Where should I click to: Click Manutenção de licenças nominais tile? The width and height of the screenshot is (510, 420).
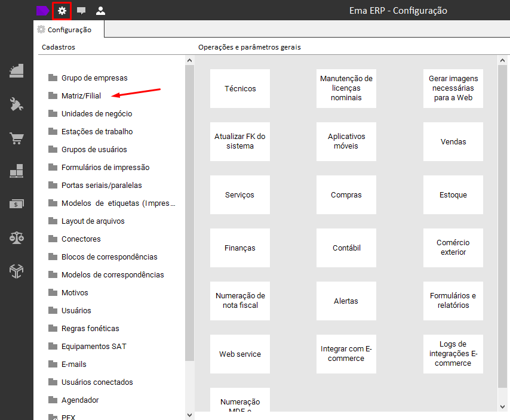coord(346,88)
